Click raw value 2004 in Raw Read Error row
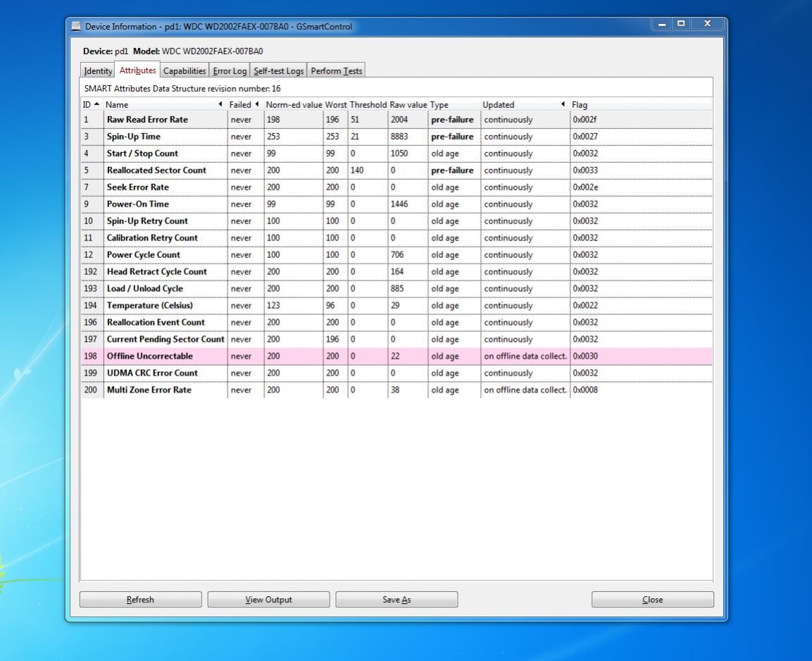The width and height of the screenshot is (812, 661). point(399,120)
